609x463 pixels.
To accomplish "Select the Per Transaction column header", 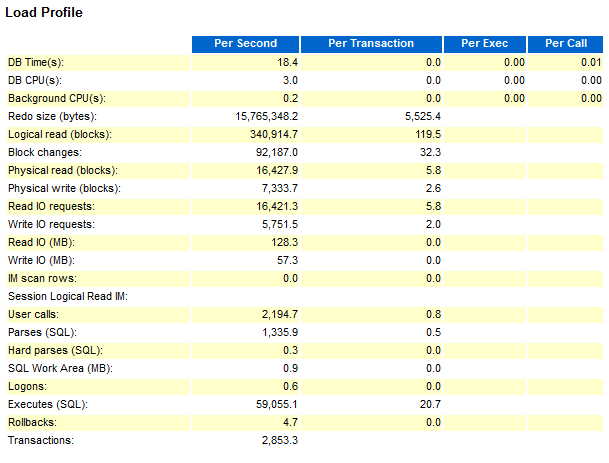I will coord(371,44).
